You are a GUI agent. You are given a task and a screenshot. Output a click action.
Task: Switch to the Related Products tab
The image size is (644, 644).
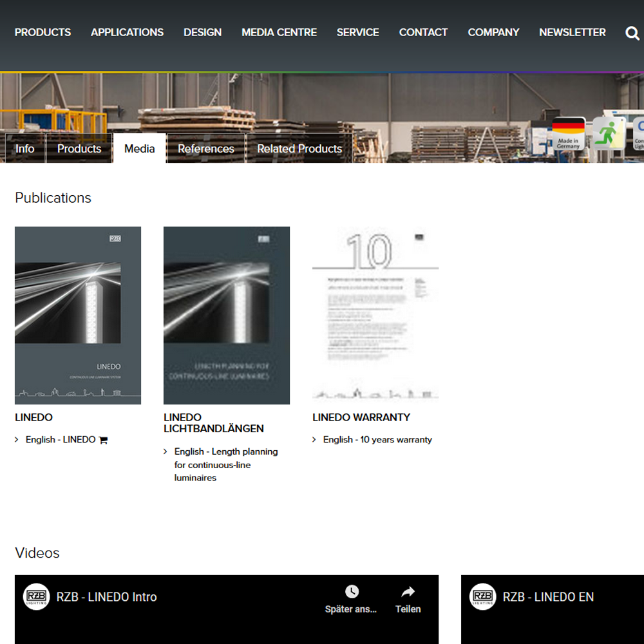point(299,148)
